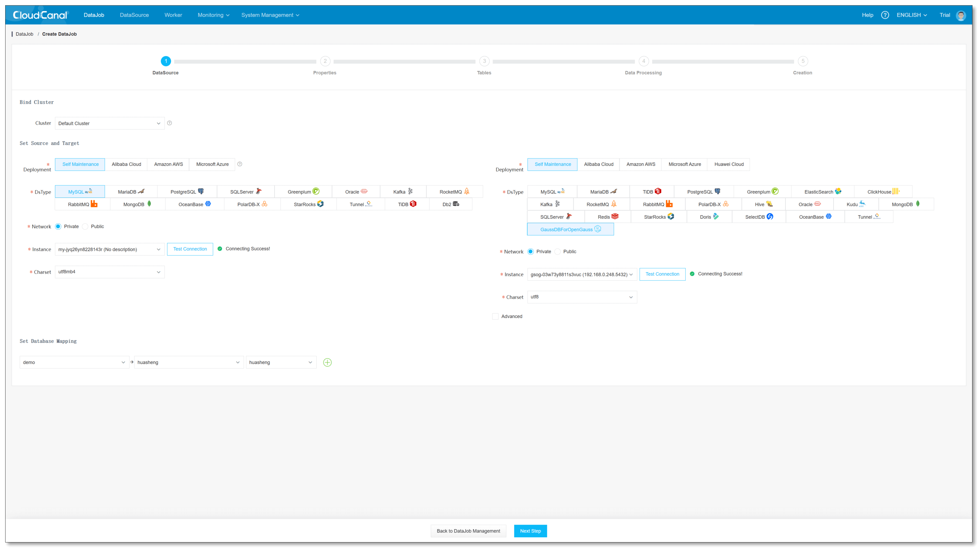Screen dimensions: 980x550
Task: Choose Redis as target type
Action: click(x=608, y=217)
